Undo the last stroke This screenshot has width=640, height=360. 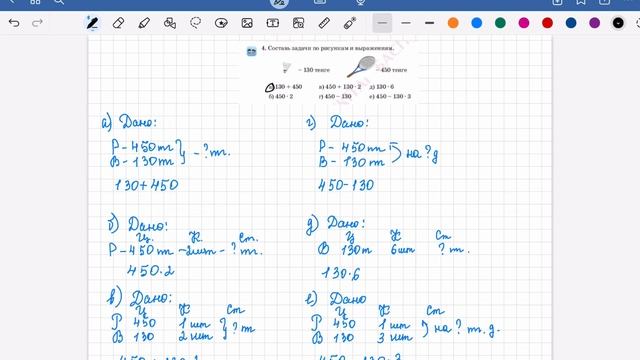click(14, 23)
